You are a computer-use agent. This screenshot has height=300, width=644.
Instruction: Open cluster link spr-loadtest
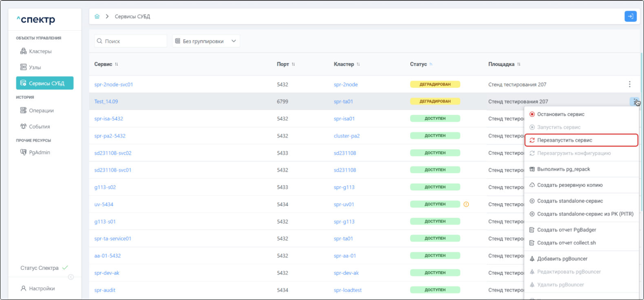click(x=348, y=290)
